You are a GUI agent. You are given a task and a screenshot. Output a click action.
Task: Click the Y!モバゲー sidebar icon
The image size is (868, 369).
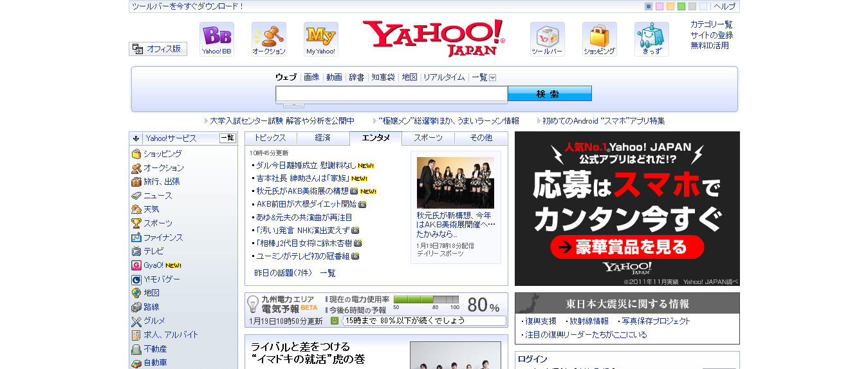point(136,279)
